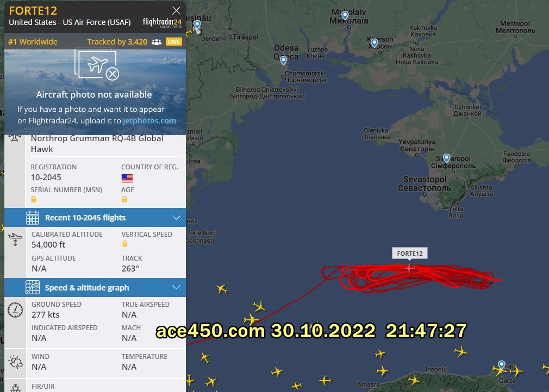The width and height of the screenshot is (549, 392).
Task: Click the Simferopol airport pin
Action: [446, 158]
